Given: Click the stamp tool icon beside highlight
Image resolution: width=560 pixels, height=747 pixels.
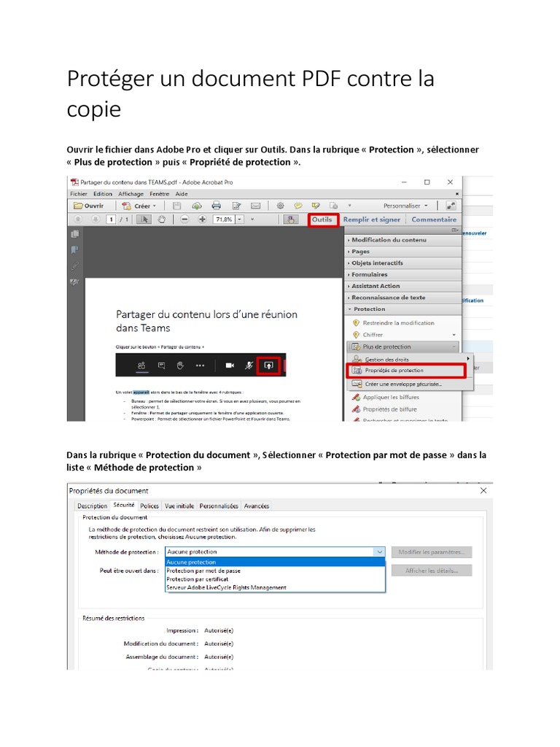Looking at the screenshot, I should (334, 206).
